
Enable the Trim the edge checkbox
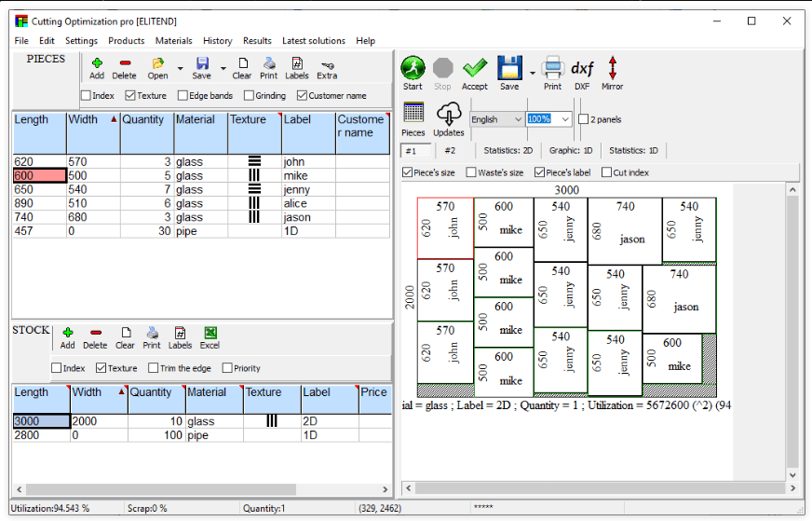pyautogui.click(x=154, y=368)
